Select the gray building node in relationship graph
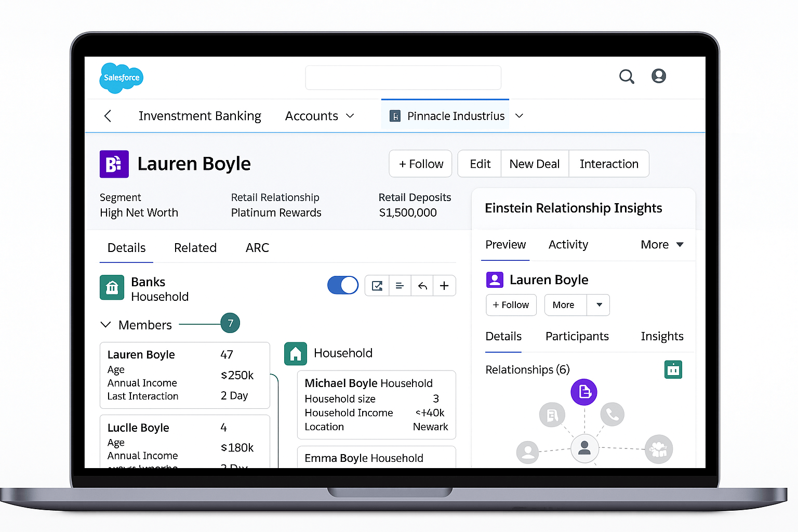The image size is (798, 532). (x=552, y=415)
